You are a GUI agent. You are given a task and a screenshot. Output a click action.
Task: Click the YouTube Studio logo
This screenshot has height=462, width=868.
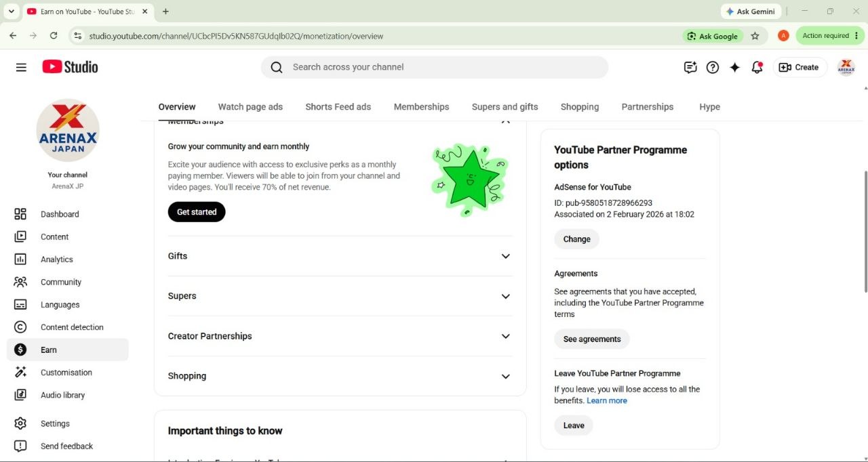click(x=70, y=66)
